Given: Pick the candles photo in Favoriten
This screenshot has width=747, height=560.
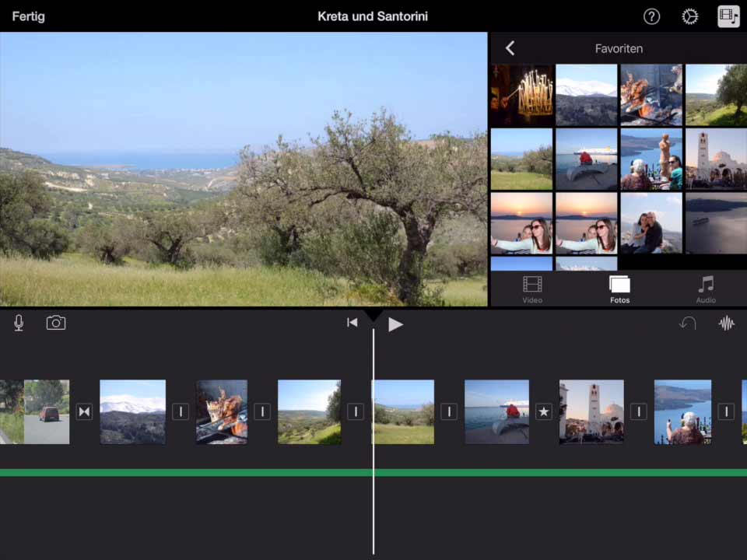Looking at the screenshot, I should (x=521, y=95).
